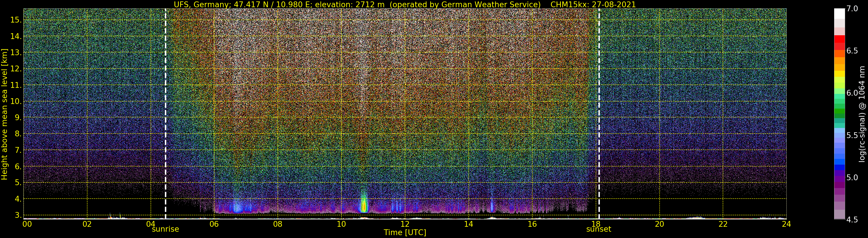Click the "sunrise" label below the time axis
The image size is (868, 238).
coord(165,229)
